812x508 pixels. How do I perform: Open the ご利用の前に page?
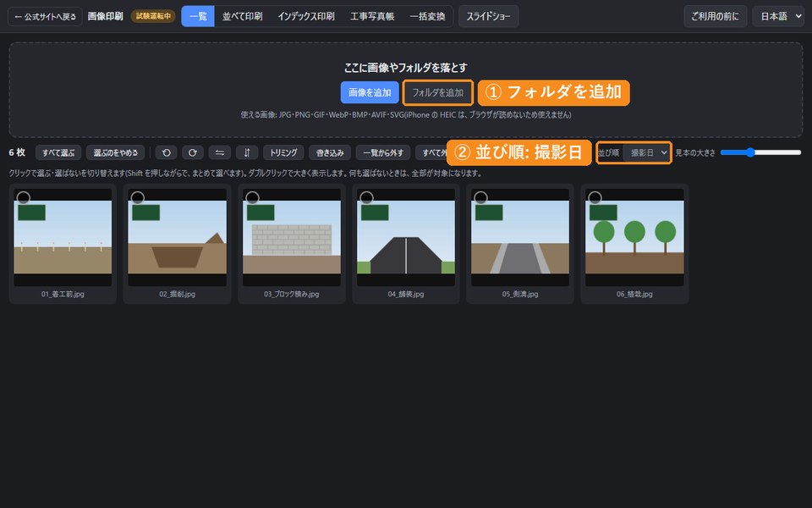tap(716, 16)
